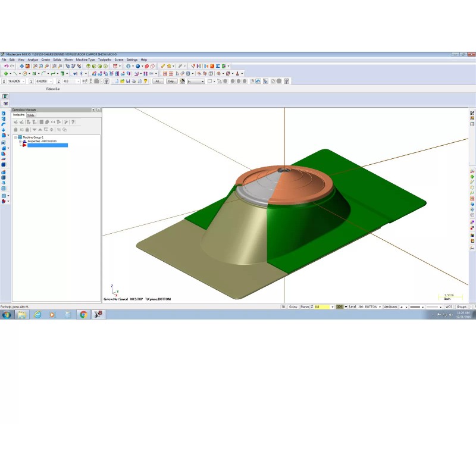This screenshot has height=476, width=476.
Task: Click the Groups button in status bar
Action: 462,307
